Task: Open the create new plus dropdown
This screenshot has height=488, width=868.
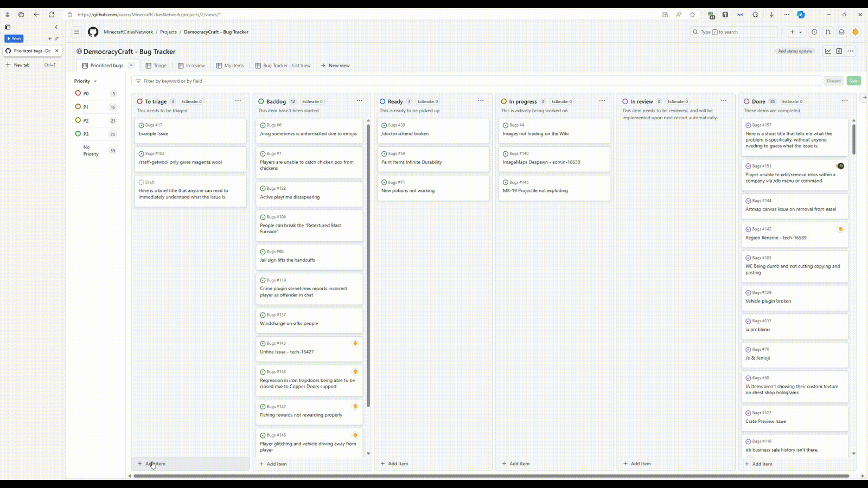Action: point(796,32)
